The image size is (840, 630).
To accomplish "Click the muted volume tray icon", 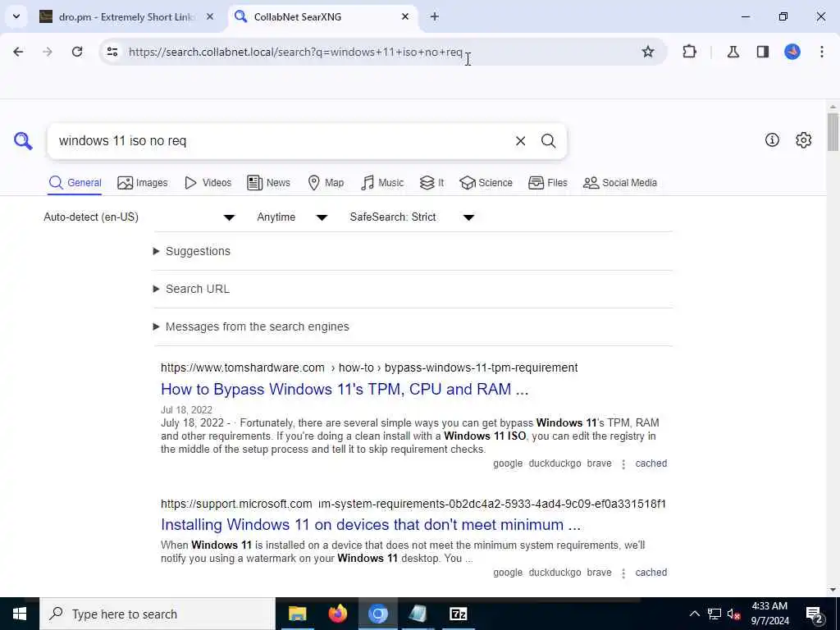I will (734, 614).
